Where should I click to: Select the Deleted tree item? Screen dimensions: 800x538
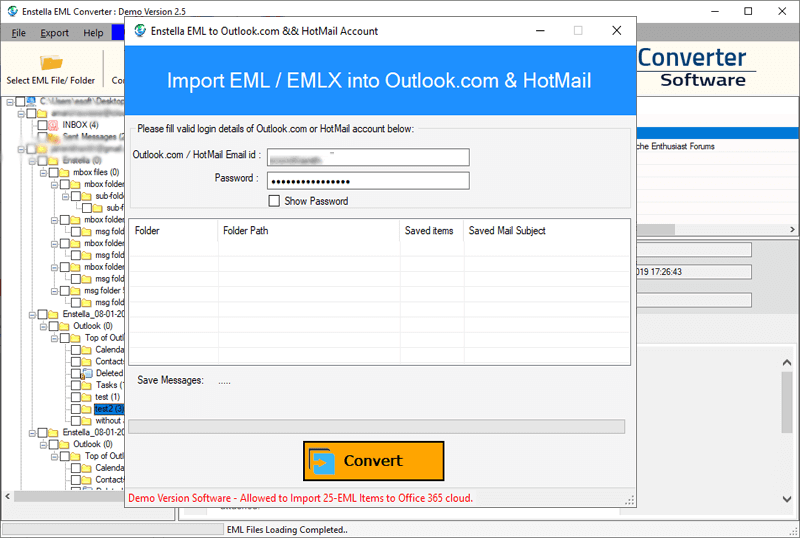tap(109, 374)
